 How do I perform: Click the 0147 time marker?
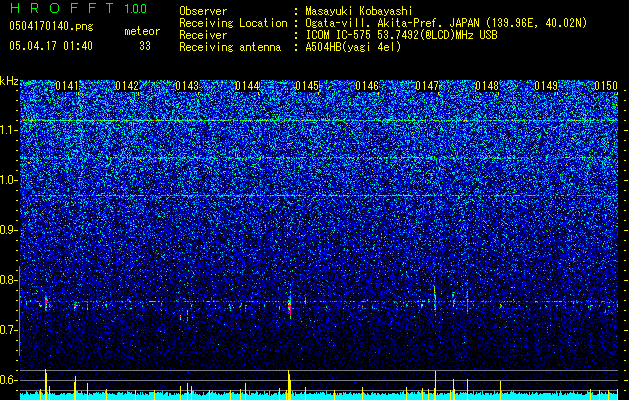coord(427,86)
